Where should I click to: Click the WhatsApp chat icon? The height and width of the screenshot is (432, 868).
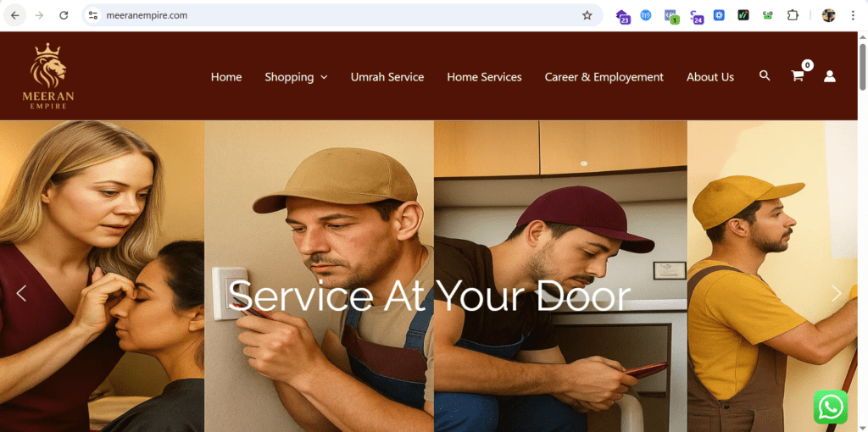pos(831,407)
